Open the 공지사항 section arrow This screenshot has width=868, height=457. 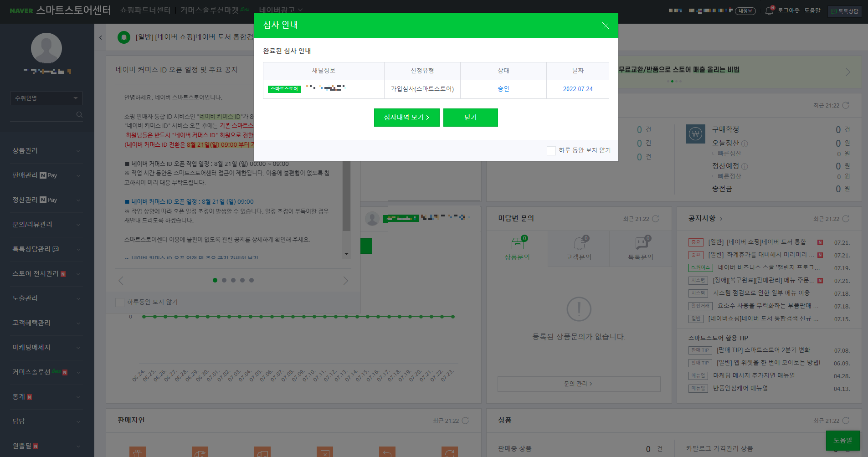click(x=721, y=219)
